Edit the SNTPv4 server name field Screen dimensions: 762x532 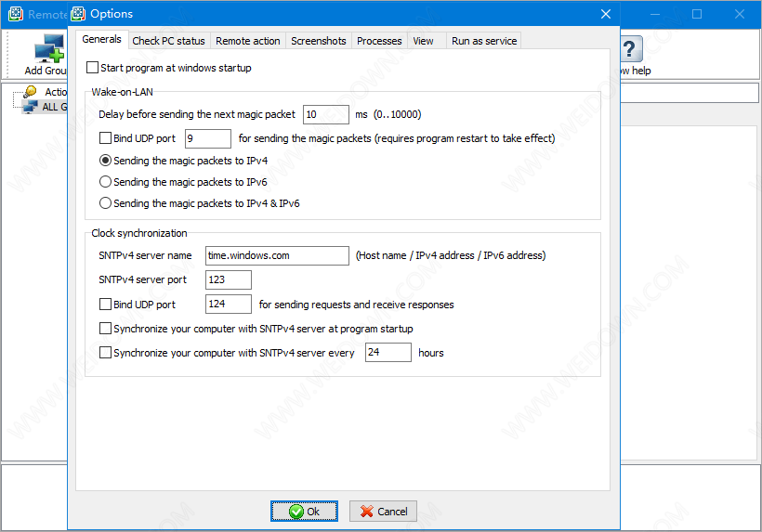(277, 255)
